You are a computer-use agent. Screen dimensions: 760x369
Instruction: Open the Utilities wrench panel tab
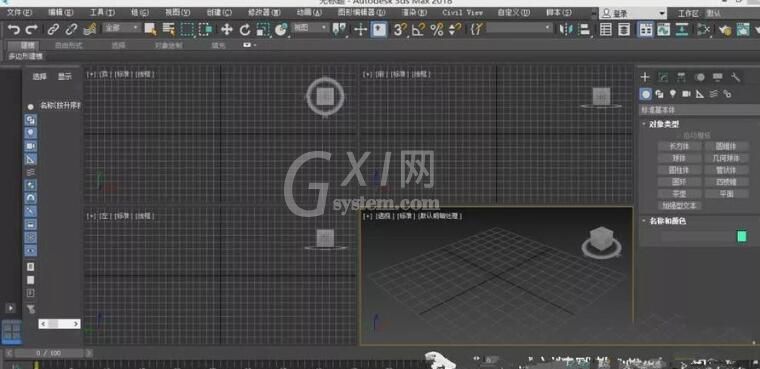coord(735,77)
